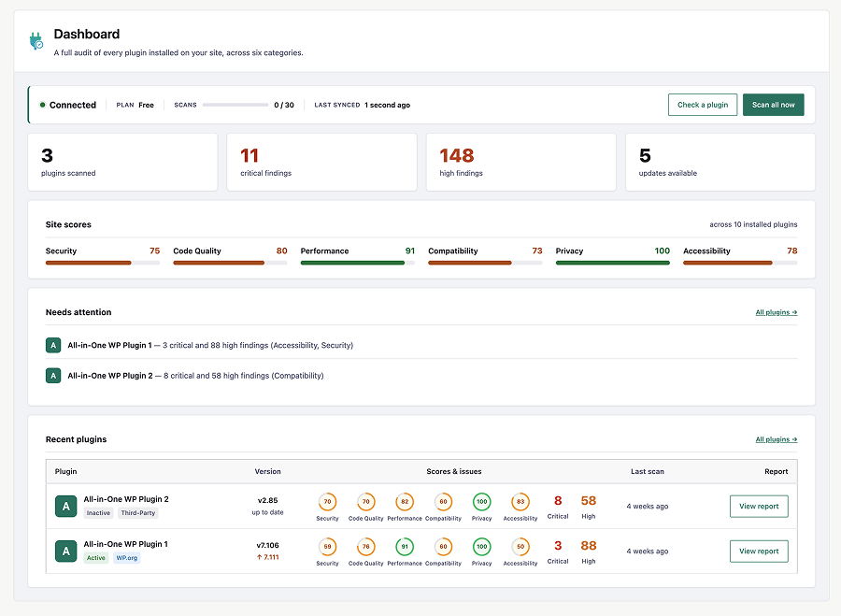841x616 pixels.
Task: Select the 3 plugins scanned card
Action: click(122, 162)
